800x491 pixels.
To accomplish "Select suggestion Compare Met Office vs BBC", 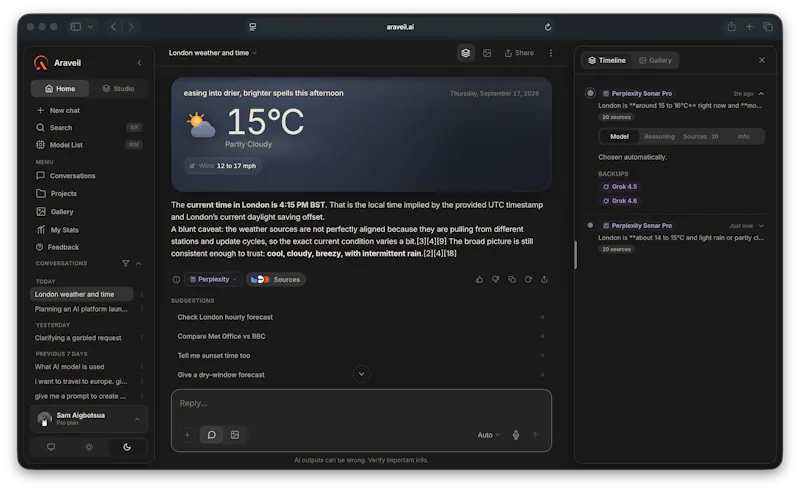I will [361, 336].
